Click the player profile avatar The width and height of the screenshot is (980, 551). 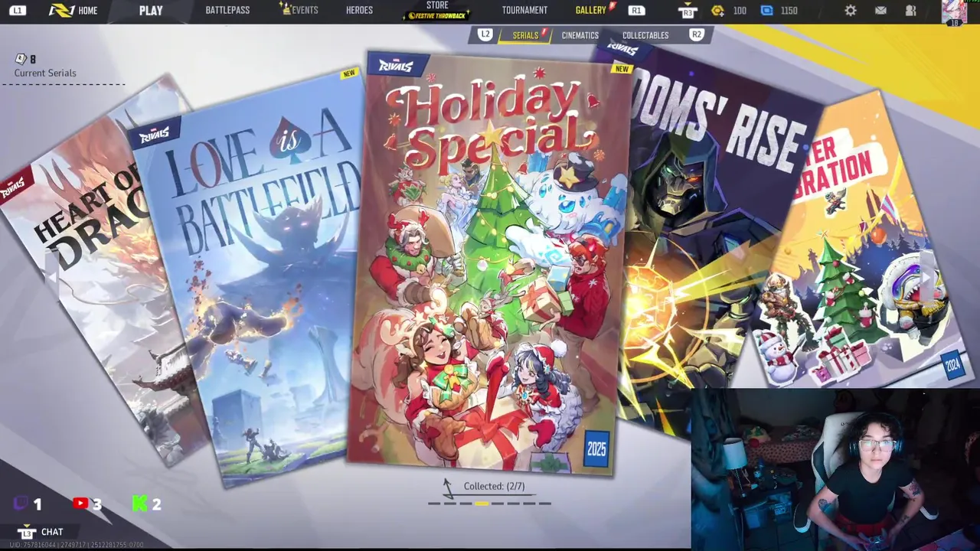[x=954, y=11]
